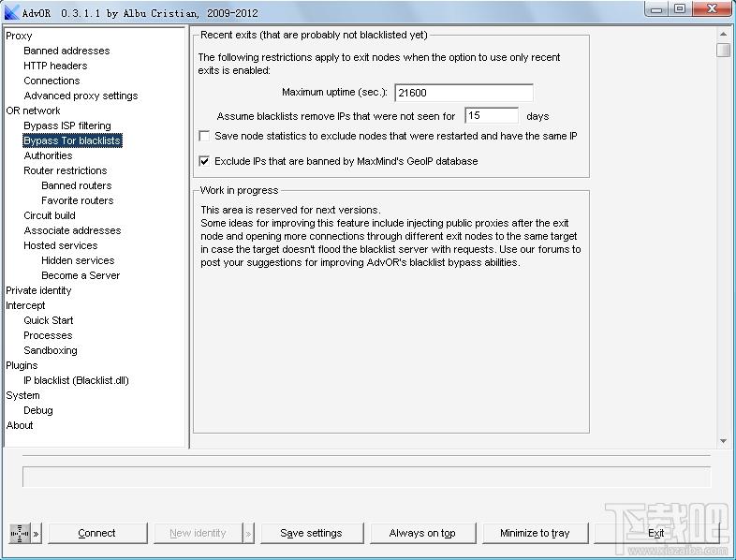The height and width of the screenshot is (560, 736).
Task: Enable Save node statistics checkbox
Action: pos(204,136)
